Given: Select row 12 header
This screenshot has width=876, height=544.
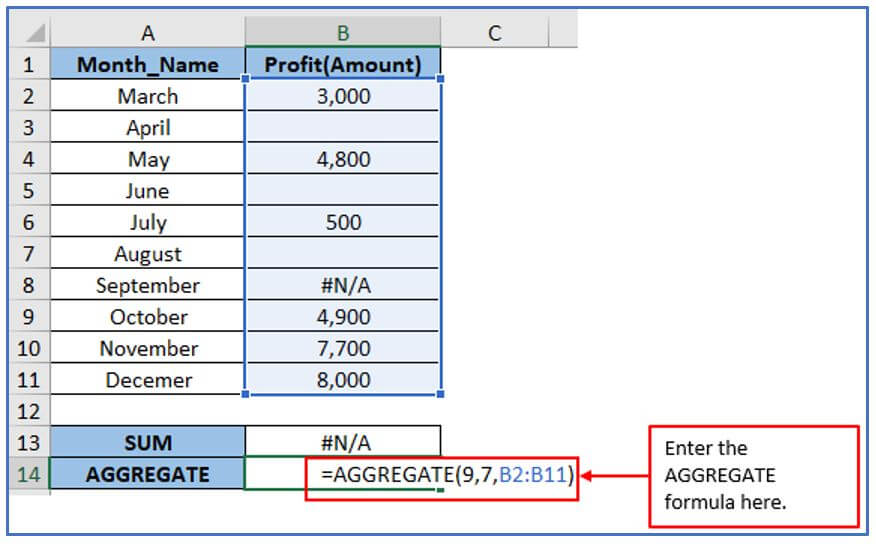Looking at the screenshot, I should (x=29, y=411).
